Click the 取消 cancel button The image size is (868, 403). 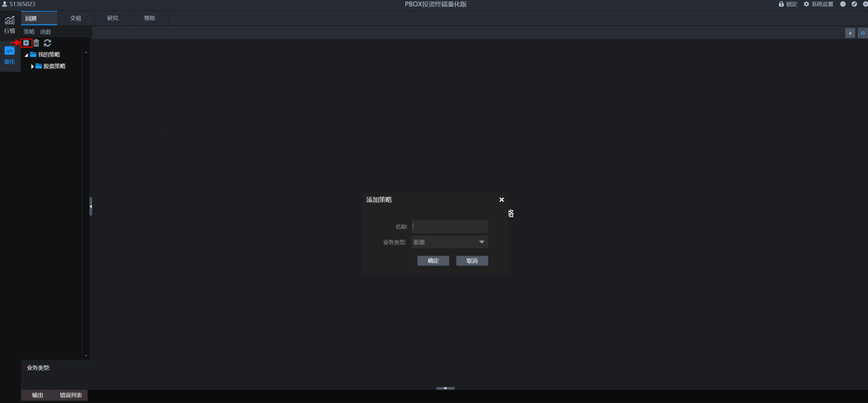coord(472,261)
